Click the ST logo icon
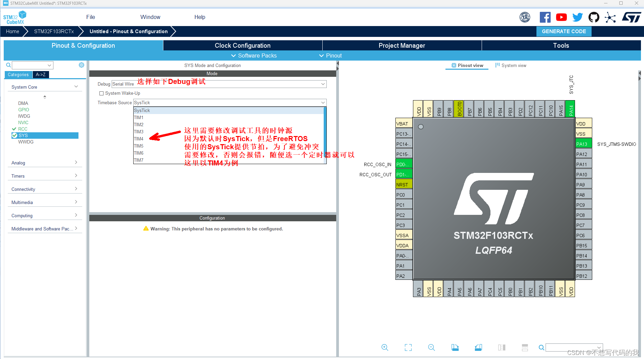Viewport: 644px width, 359px height. pos(631,17)
